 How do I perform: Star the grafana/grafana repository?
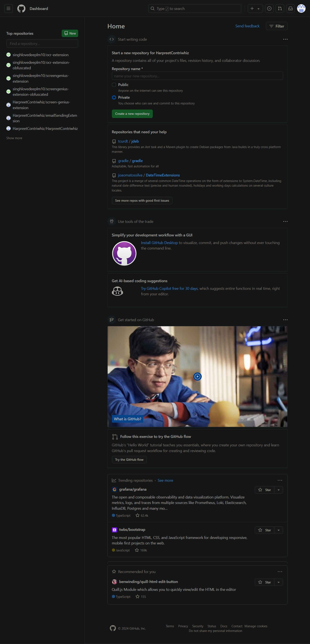(264, 490)
